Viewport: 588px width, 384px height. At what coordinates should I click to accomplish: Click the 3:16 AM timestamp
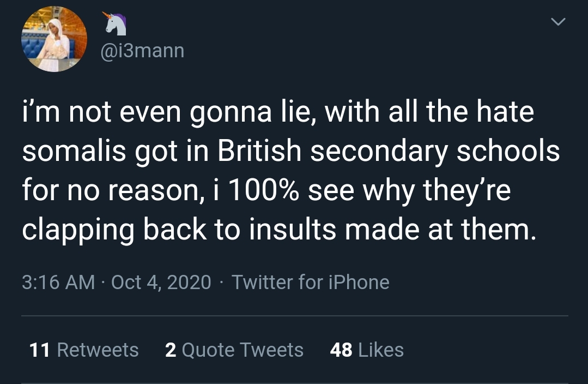pos(58,282)
